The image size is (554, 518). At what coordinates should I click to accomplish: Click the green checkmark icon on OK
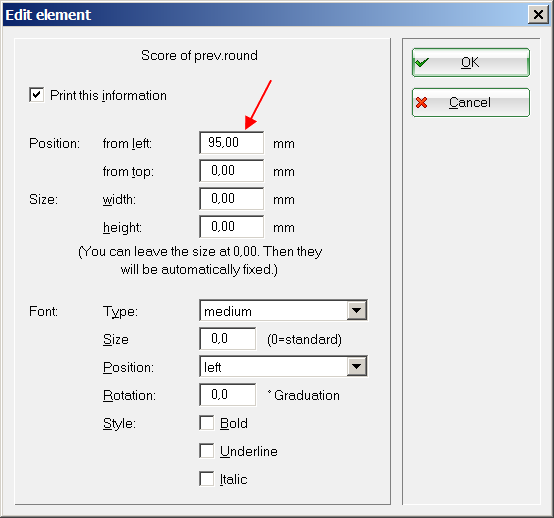point(422,63)
